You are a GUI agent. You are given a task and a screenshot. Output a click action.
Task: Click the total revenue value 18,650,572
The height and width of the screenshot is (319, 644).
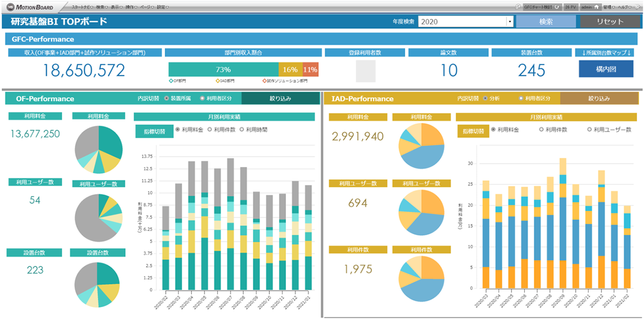pos(84,70)
